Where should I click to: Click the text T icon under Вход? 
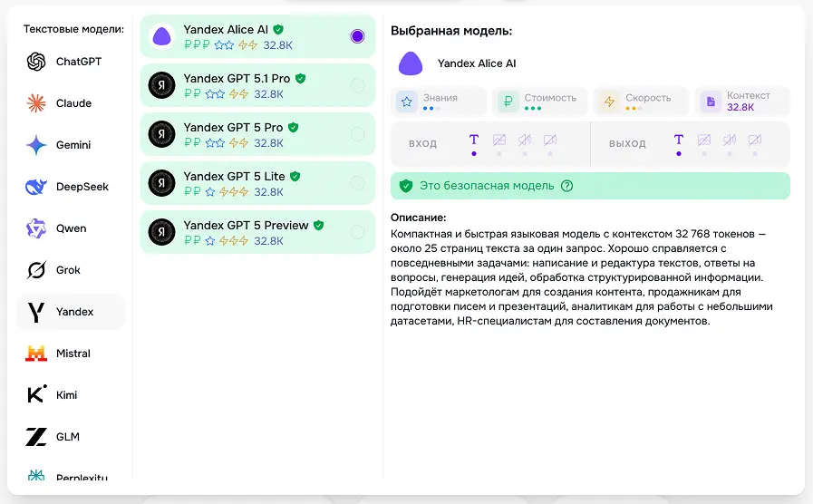[474, 140]
